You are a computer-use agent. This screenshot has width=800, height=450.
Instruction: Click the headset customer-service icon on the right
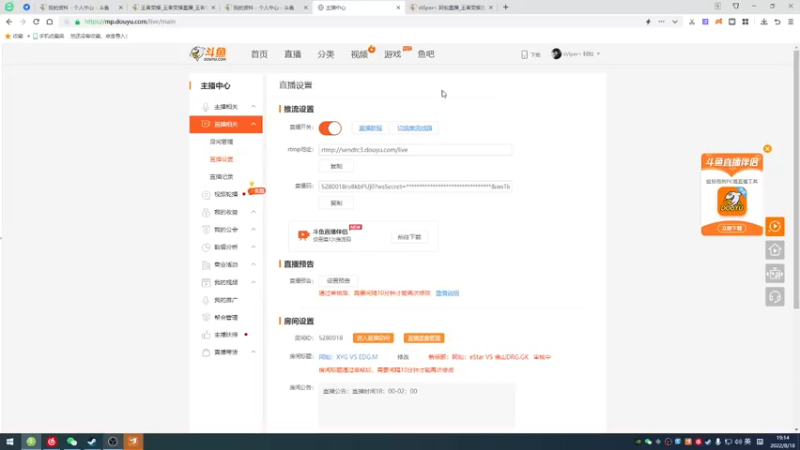pos(774,297)
